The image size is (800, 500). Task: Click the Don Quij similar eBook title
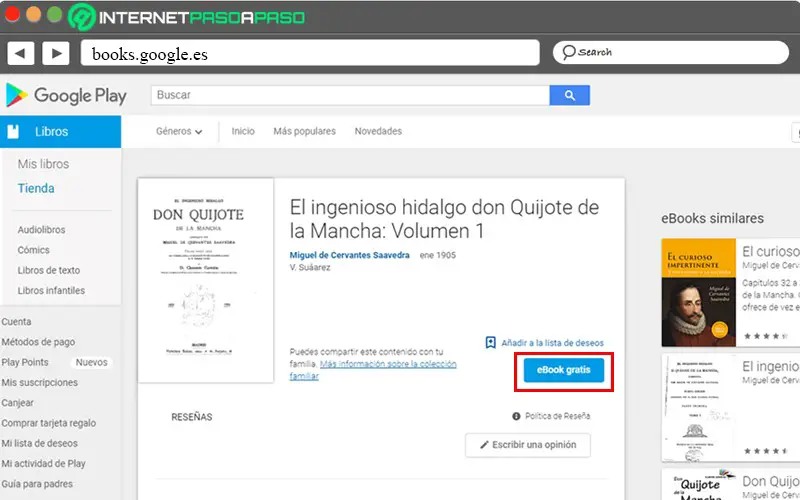[x=770, y=481]
